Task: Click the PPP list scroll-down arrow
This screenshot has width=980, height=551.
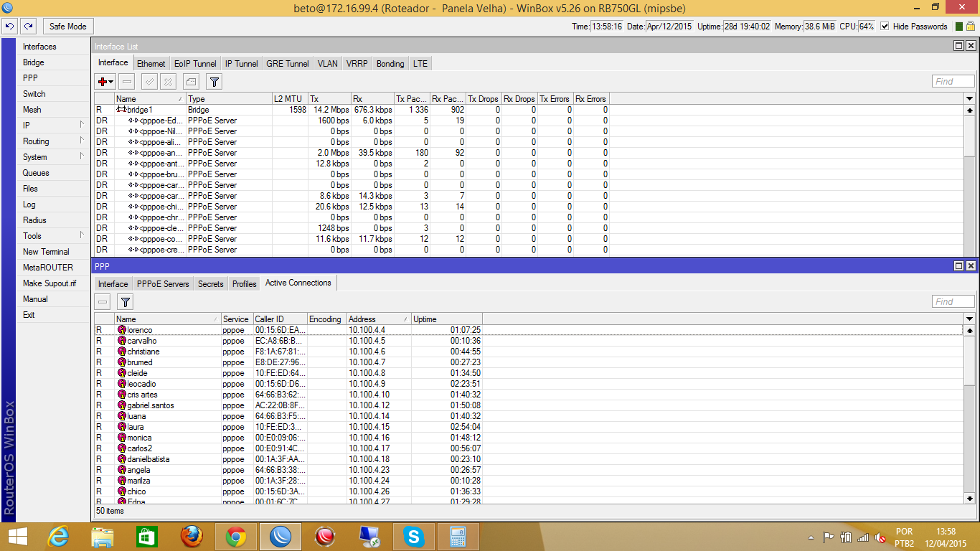Action: 970,498
